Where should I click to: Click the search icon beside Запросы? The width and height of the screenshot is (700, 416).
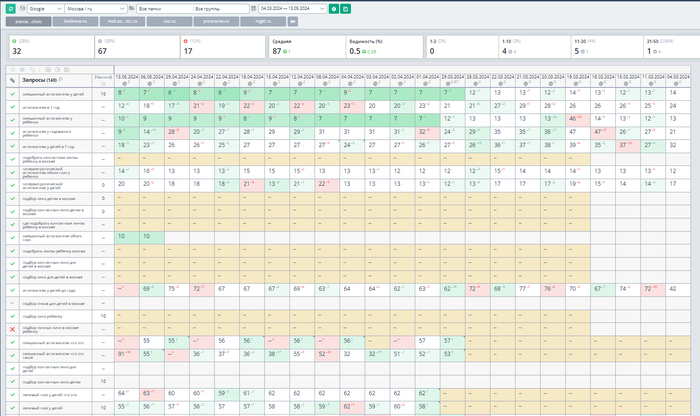coord(60,80)
